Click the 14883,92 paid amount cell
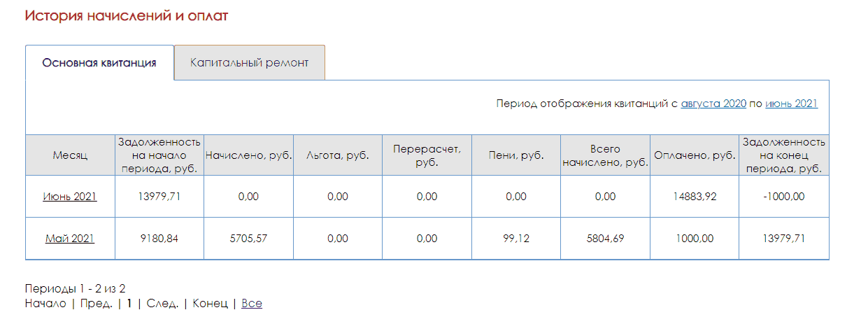 click(695, 197)
